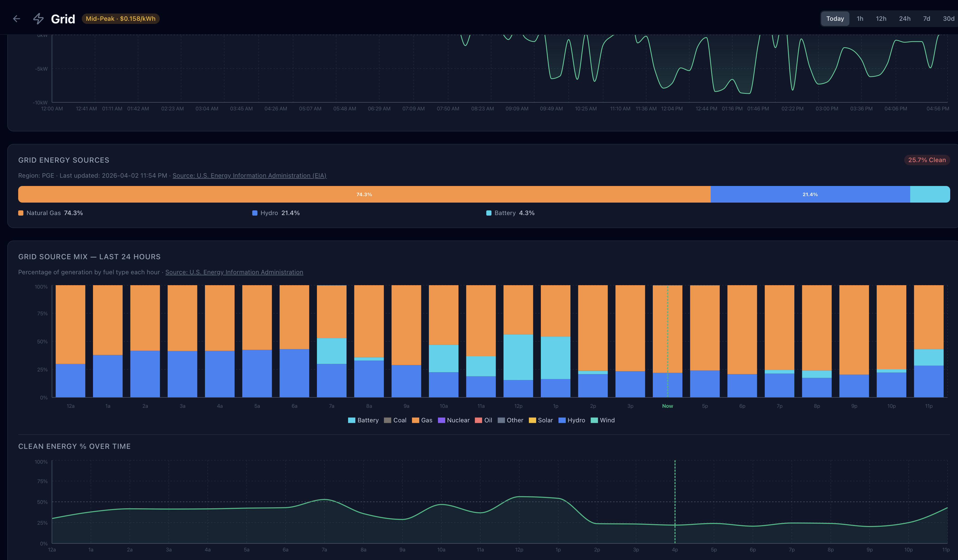Click the orange Natural Gas segment of the sources bar
This screenshot has width=958, height=560.
click(x=364, y=194)
